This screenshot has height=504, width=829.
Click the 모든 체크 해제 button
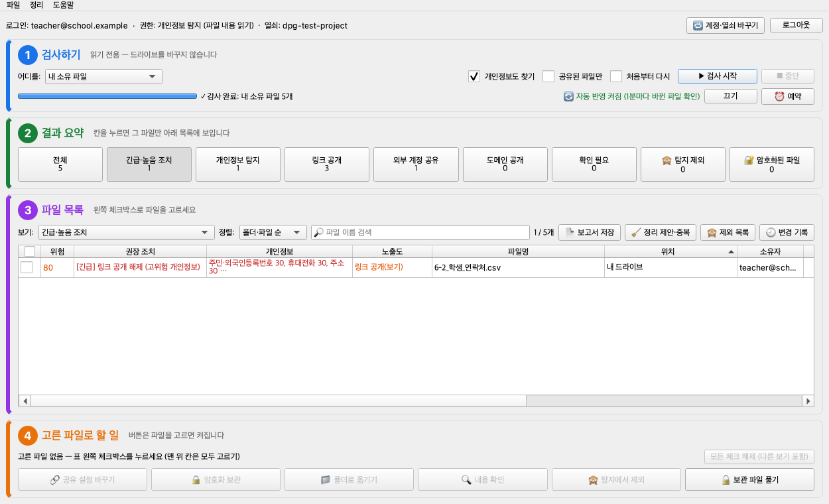pos(759,457)
